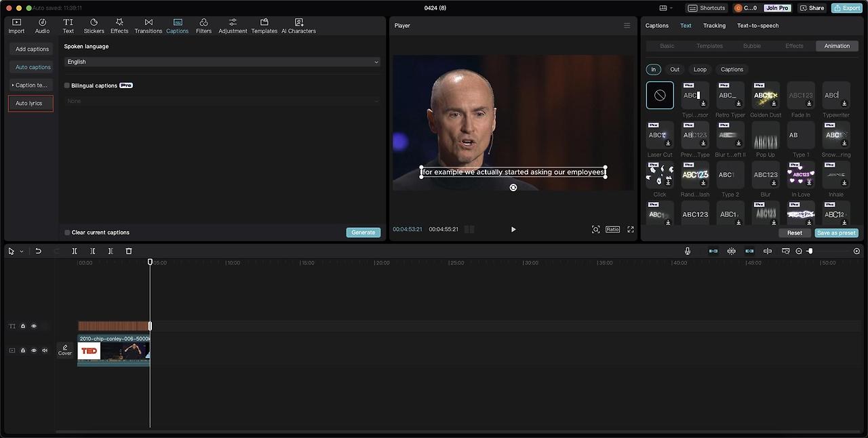This screenshot has width=868, height=438.
Task: Select the Out animation category
Action: [675, 69]
